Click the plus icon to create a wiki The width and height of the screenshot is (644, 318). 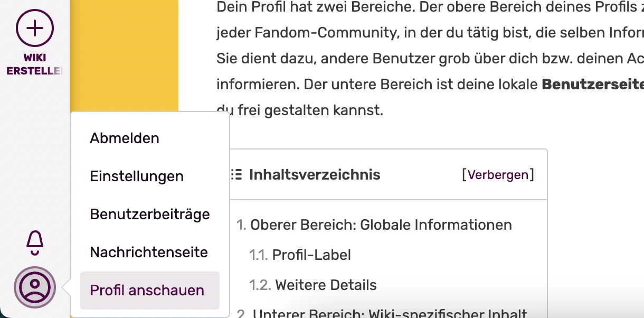(x=35, y=28)
